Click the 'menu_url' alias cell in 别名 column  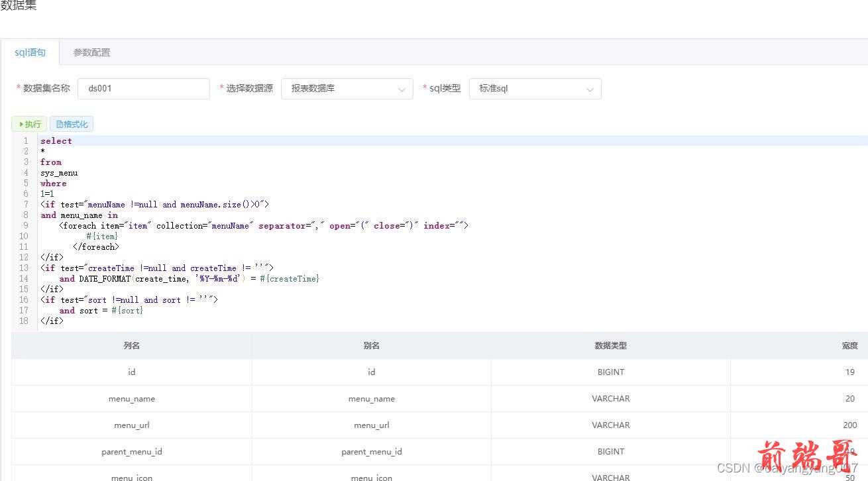coord(371,425)
